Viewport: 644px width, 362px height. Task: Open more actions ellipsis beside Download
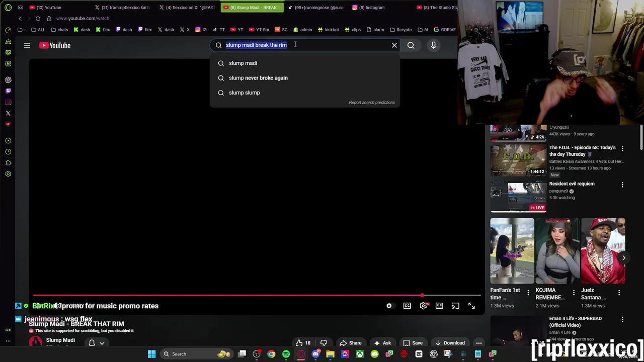click(479, 343)
